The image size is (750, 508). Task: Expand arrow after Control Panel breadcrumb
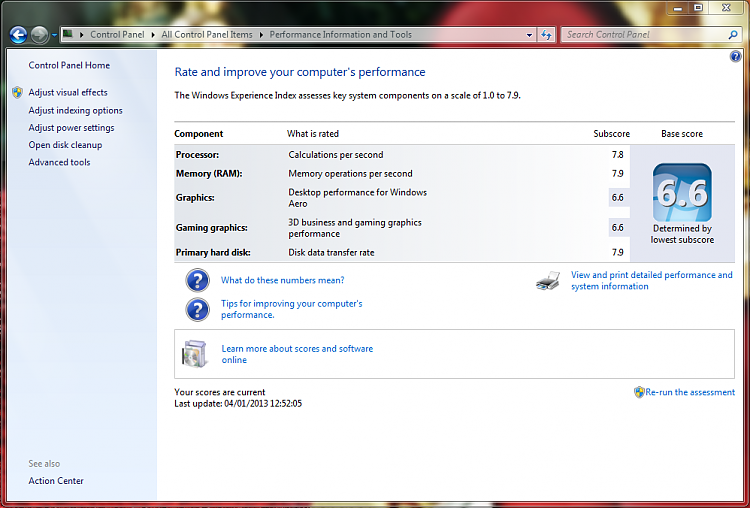(153, 34)
